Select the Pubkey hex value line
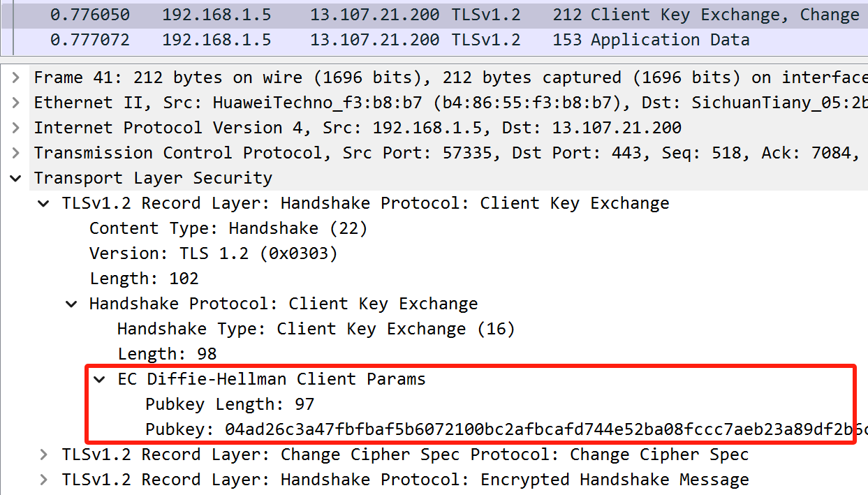Viewport: 868px width, 495px height. pyautogui.click(x=506, y=429)
